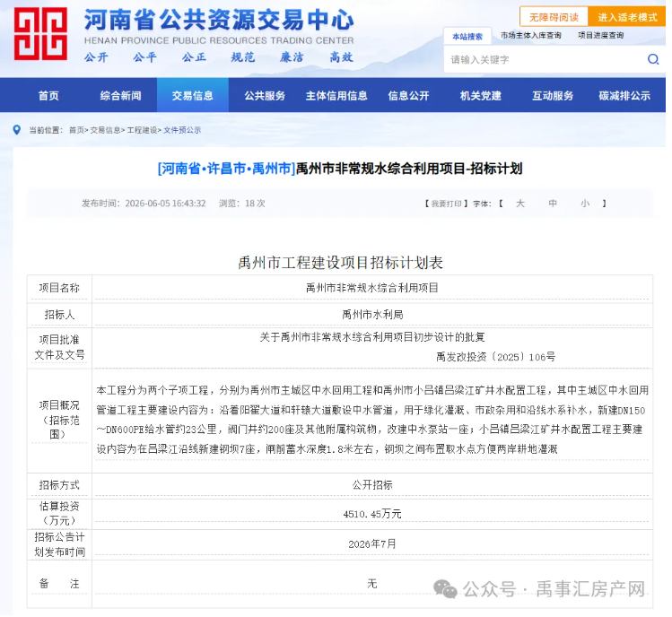Open the 互动服务 navigation item
Screen dimensions: 672x617
point(553,96)
